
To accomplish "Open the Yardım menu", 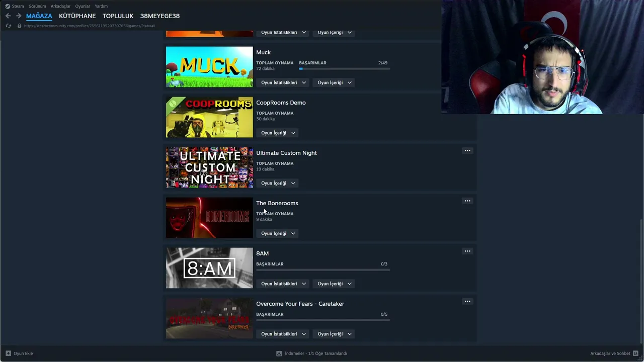I will pyautogui.click(x=101, y=6).
